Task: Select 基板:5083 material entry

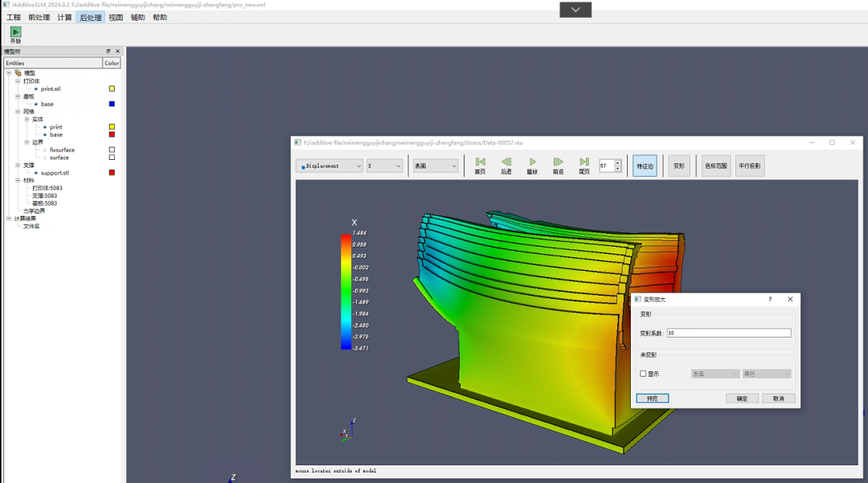Action: click(44, 203)
